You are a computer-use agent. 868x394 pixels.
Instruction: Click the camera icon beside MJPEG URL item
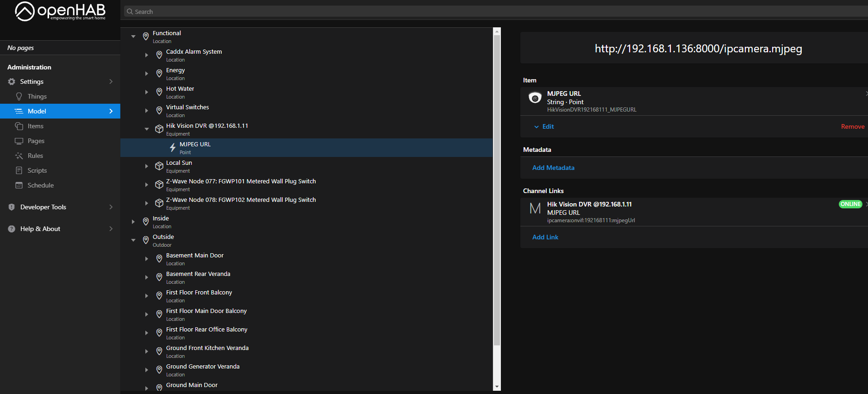[x=535, y=98]
